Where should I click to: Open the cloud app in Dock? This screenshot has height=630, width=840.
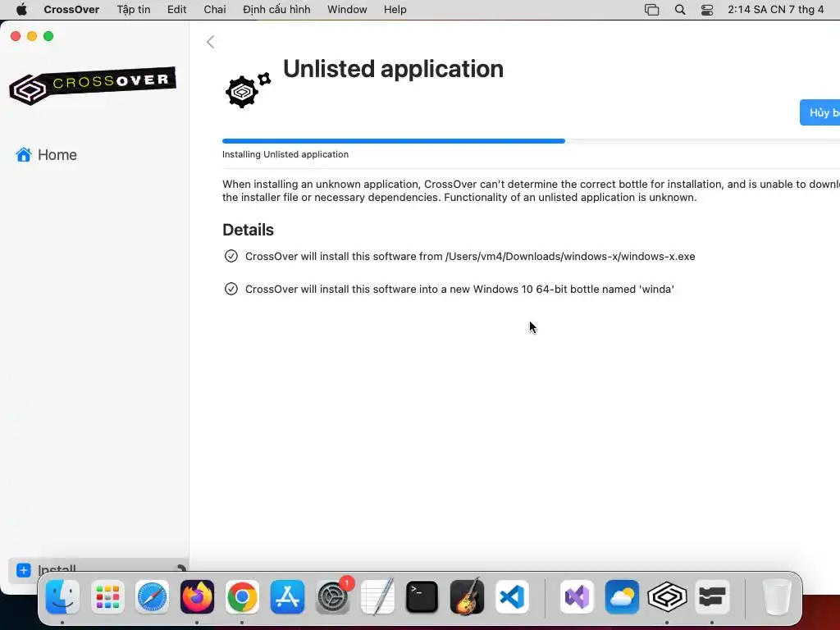point(622,596)
